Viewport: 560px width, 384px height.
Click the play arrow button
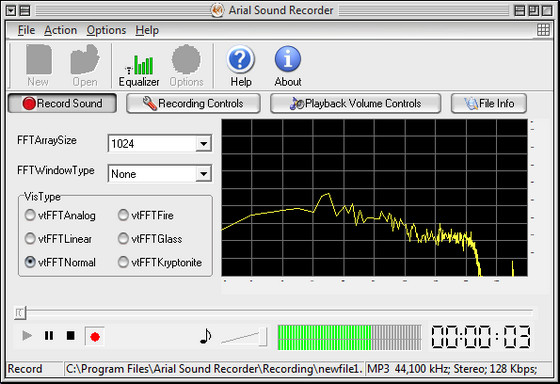click(x=27, y=336)
